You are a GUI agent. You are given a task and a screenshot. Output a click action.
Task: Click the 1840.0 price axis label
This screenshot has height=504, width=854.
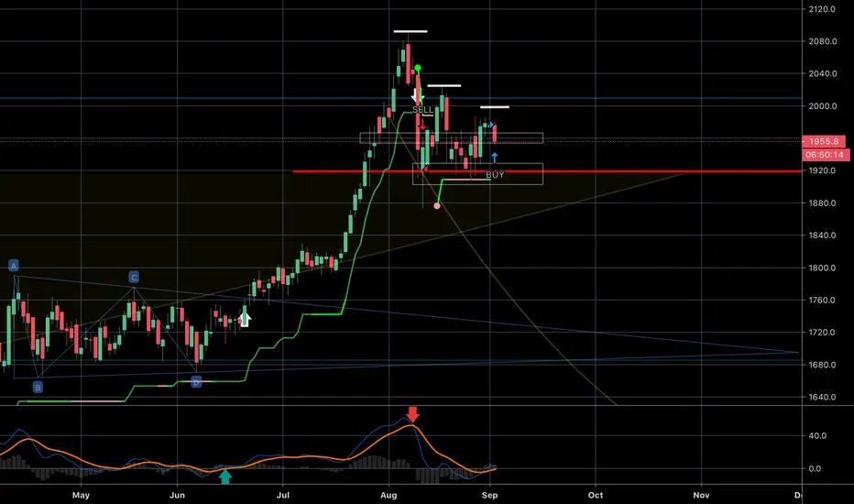pos(823,236)
